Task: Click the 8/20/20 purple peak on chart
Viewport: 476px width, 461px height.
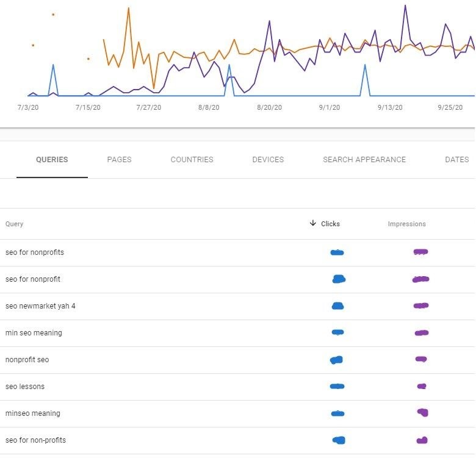Action: click(269, 21)
